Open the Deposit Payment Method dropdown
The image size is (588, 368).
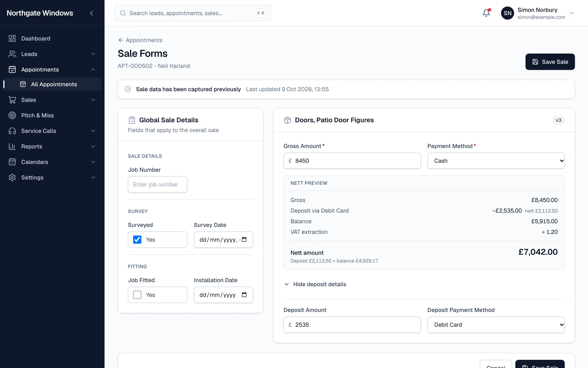[x=496, y=325]
